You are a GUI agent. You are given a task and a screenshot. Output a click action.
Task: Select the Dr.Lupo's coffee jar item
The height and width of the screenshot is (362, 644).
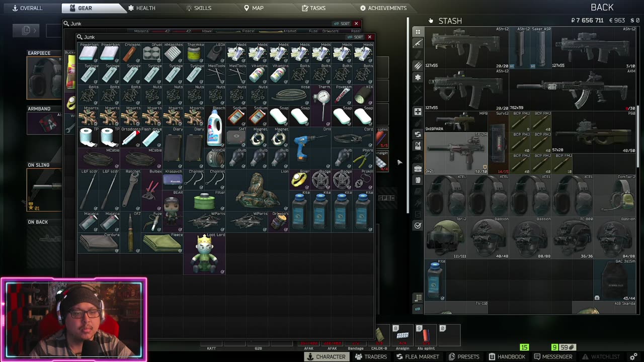(x=279, y=222)
